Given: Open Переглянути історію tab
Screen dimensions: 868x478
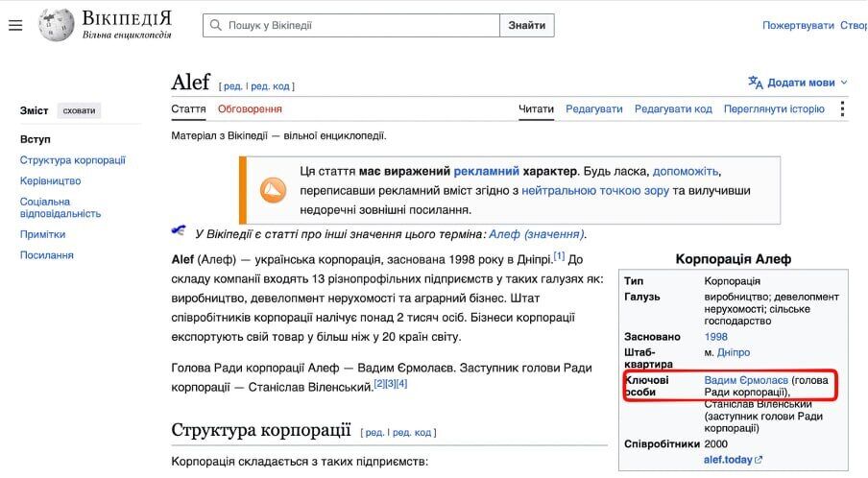Looking at the screenshot, I should tap(774, 109).
